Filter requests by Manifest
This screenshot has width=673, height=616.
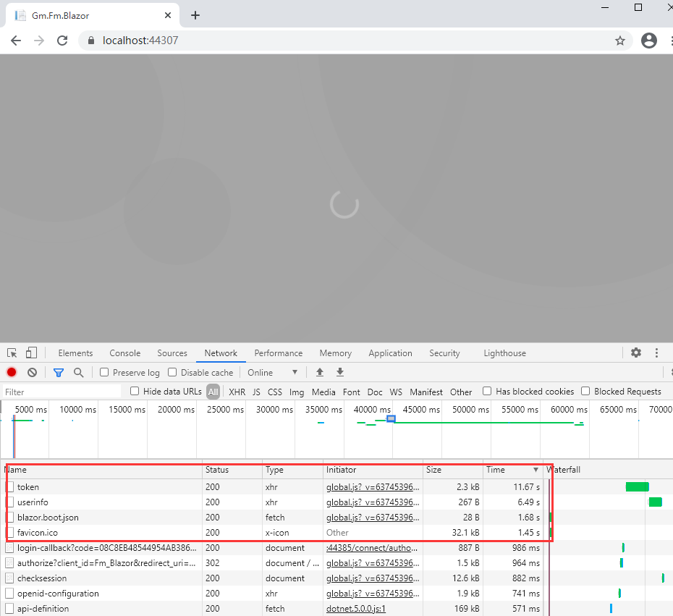click(x=426, y=392)
